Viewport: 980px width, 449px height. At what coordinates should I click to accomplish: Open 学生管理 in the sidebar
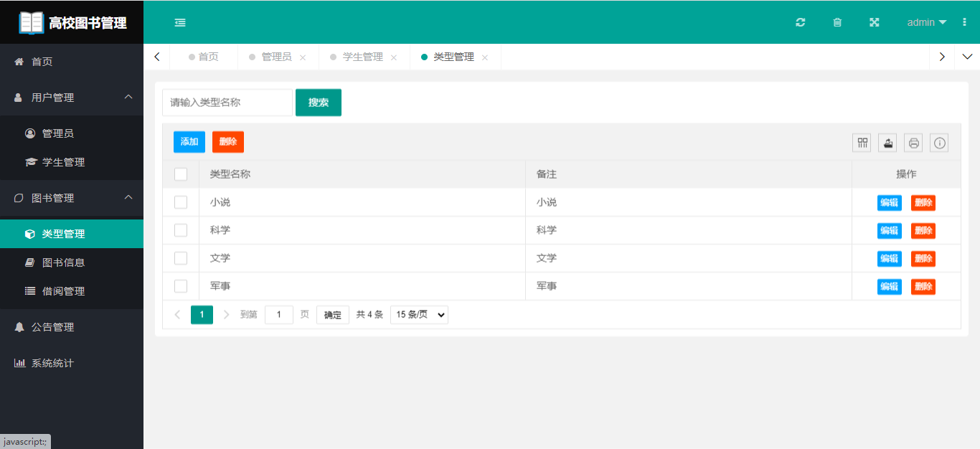pyautogui.click(x=72, y=162)
